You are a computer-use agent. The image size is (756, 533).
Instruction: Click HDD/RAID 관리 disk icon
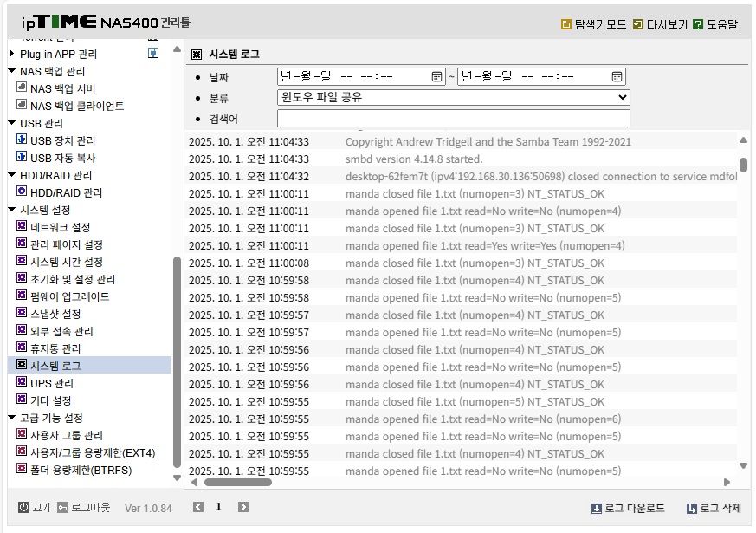point(21,191)
